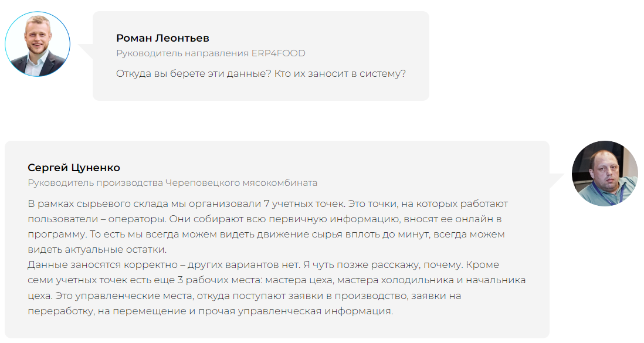Click the line starting В рамках сырьевого склада
644x343 pixels.
point(268,203)
